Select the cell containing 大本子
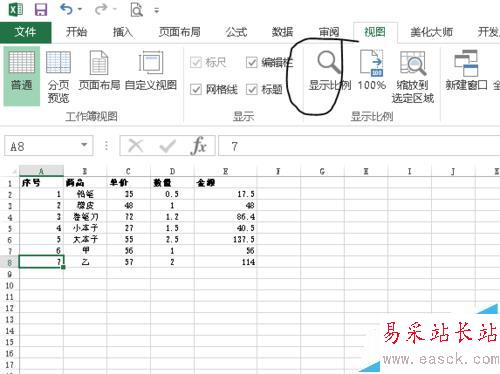The width and height of the screenshot is (500, 374). [x=85, y=239]
